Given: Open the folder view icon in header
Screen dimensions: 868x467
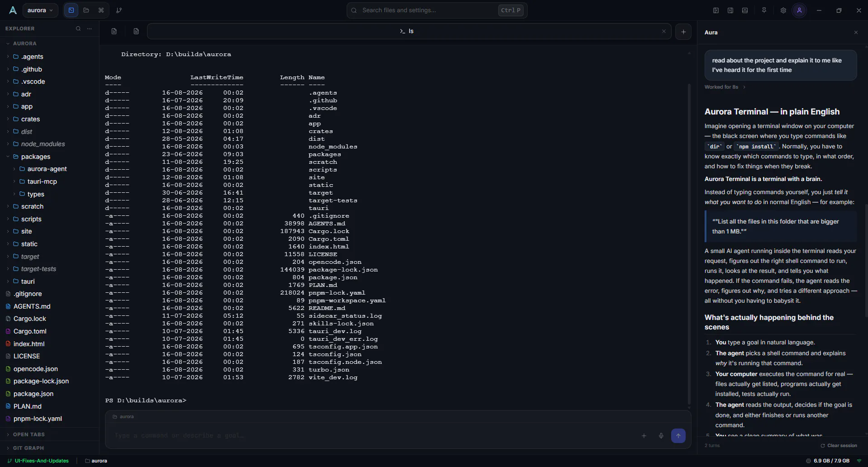Looking at the screenshot, I should pos(86,10).
